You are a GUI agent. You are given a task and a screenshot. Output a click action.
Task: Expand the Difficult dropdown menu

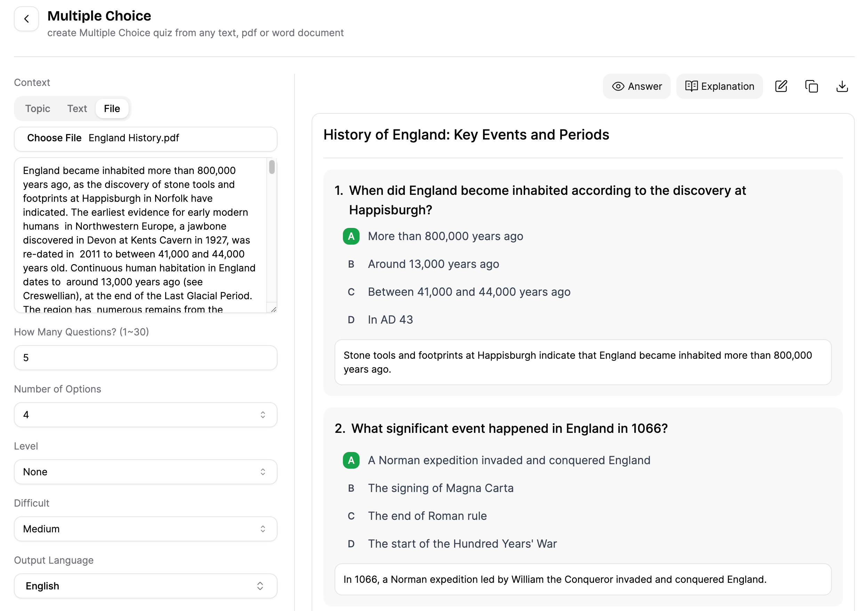click(x=145, y=528)
